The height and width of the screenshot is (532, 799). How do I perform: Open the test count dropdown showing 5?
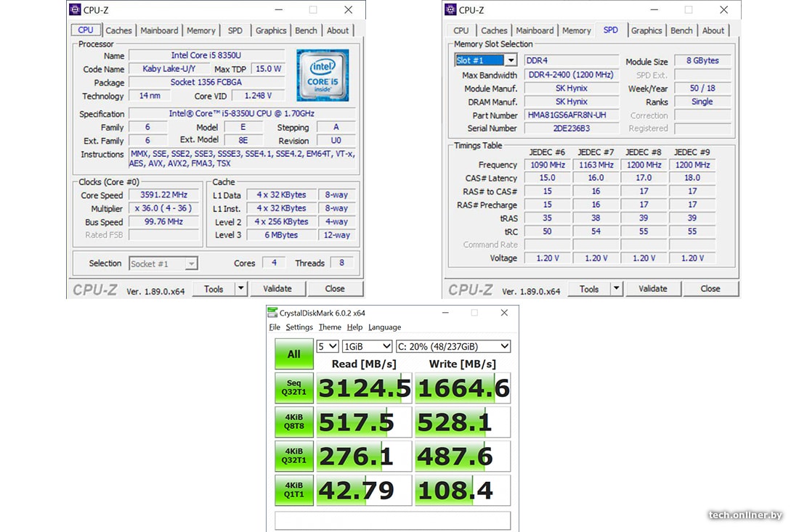(x=327, y=347)
